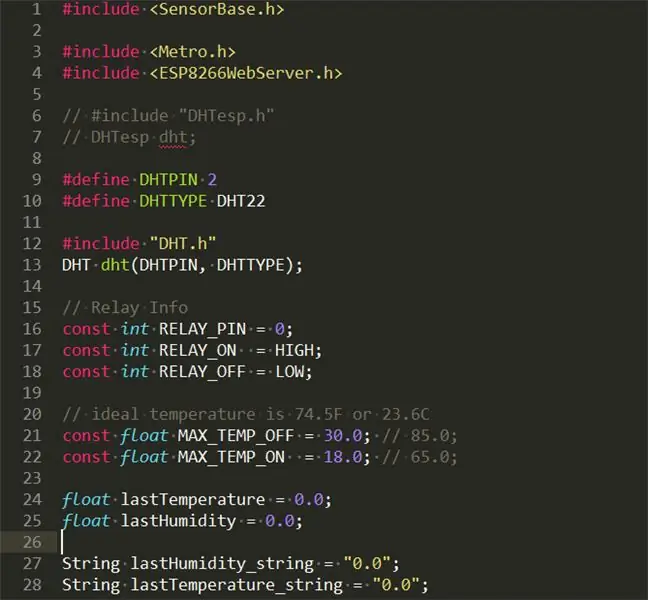Click the float keyword on line 24
The width and height of the screenshot is (648, 600).
click(x=86, y=500)
